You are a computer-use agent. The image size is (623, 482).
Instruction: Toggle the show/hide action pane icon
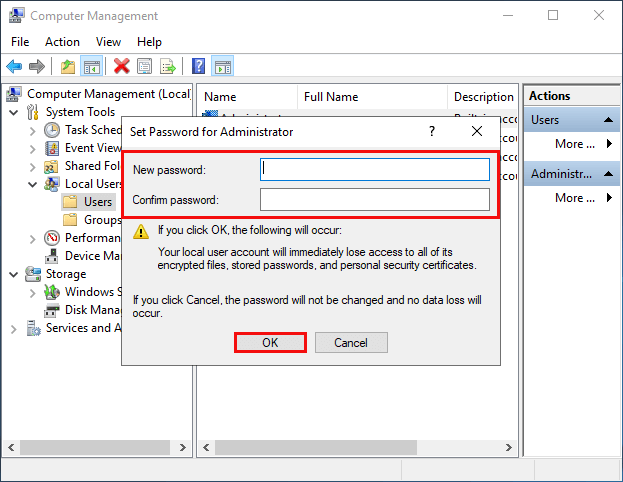click(222, 66)
